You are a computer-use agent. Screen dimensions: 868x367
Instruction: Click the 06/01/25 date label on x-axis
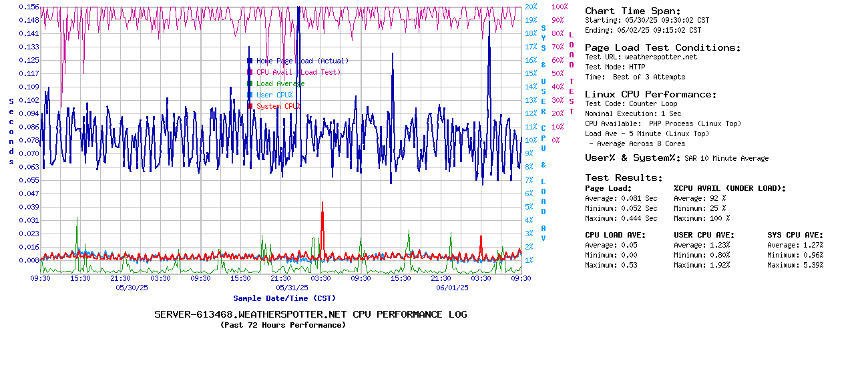pyautogui.click(x=452, y=288)
